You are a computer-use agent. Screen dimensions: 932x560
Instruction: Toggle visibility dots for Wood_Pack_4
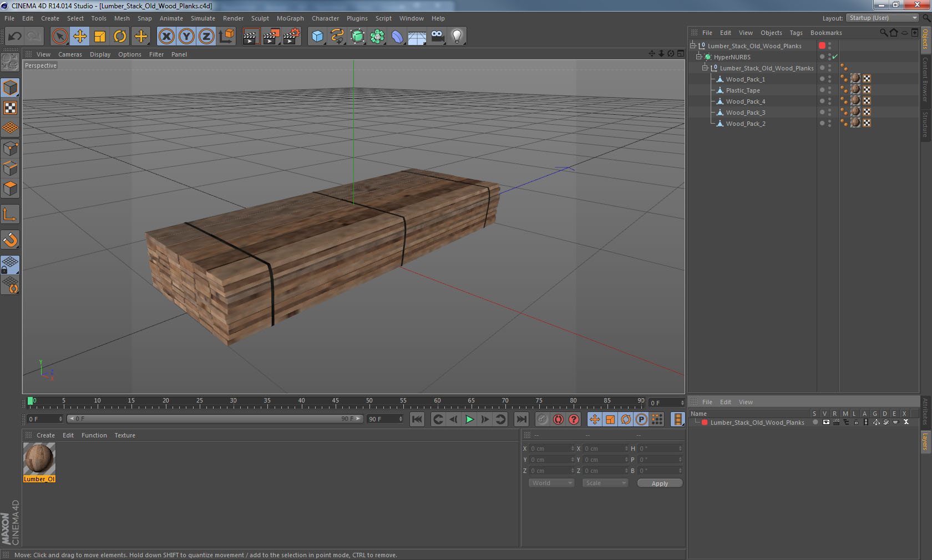pos(829,101)
